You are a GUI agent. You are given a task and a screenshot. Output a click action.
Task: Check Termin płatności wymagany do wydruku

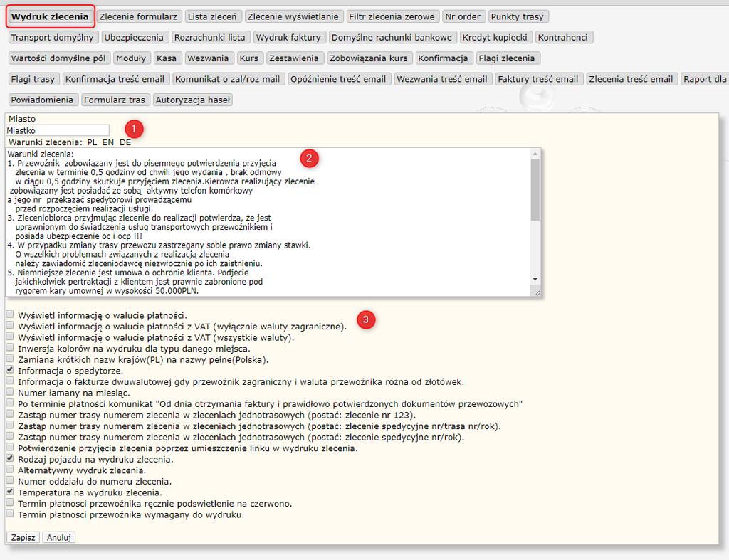[10, 514]
